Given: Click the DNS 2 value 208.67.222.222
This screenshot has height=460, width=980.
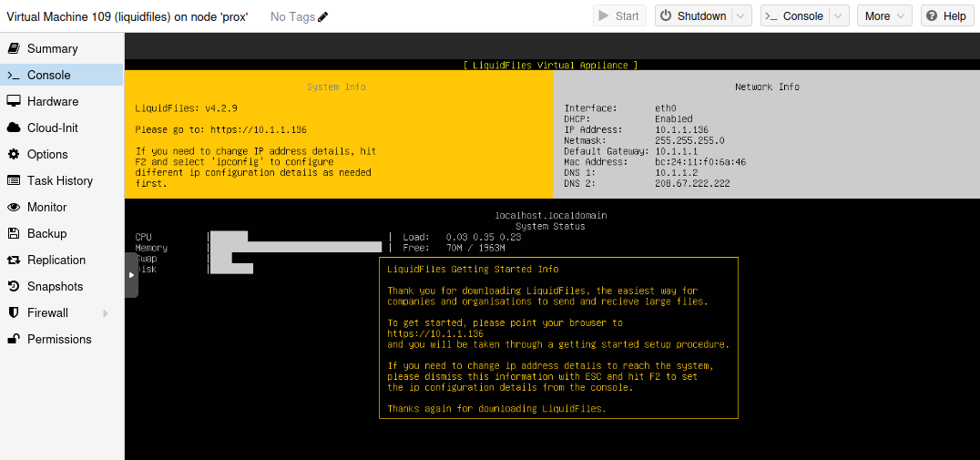Looking at the screenshot, I should click(692, 184).
